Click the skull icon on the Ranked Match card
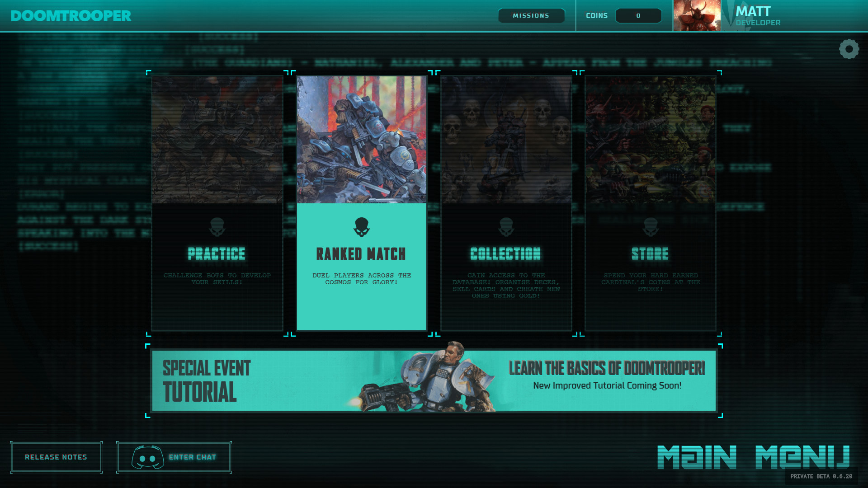The width and height of the screenshot is (868, 488). pos(361,227)
